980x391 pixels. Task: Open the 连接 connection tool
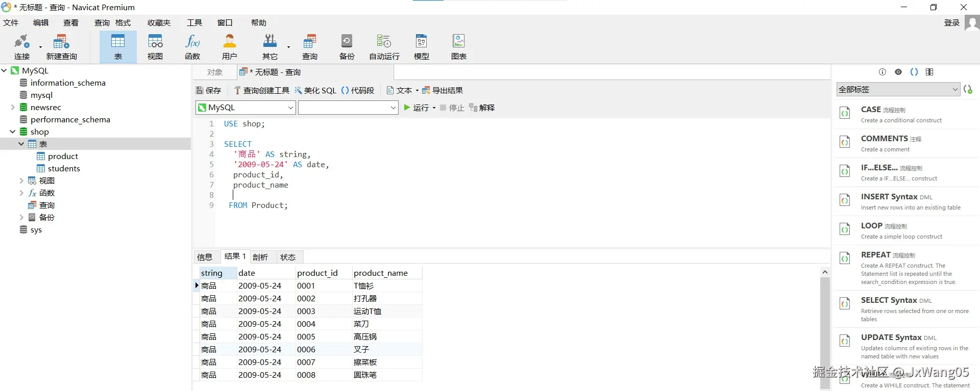point(22,46)
